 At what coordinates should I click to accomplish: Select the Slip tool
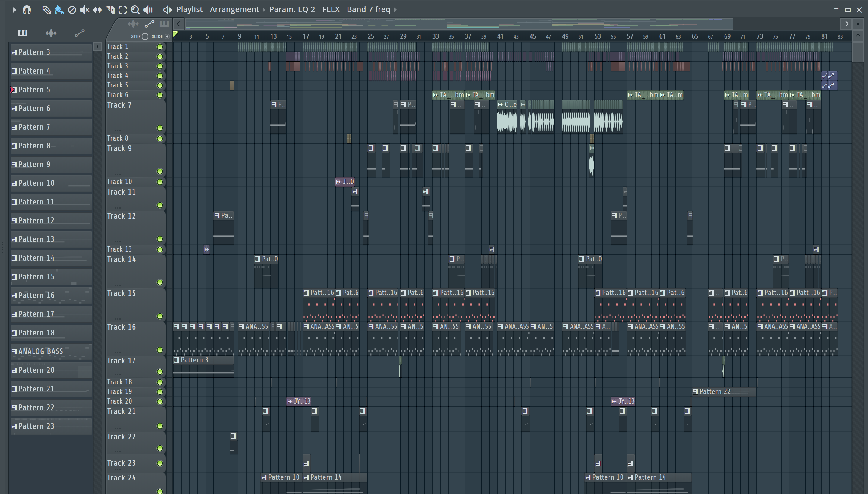(97, 10)
